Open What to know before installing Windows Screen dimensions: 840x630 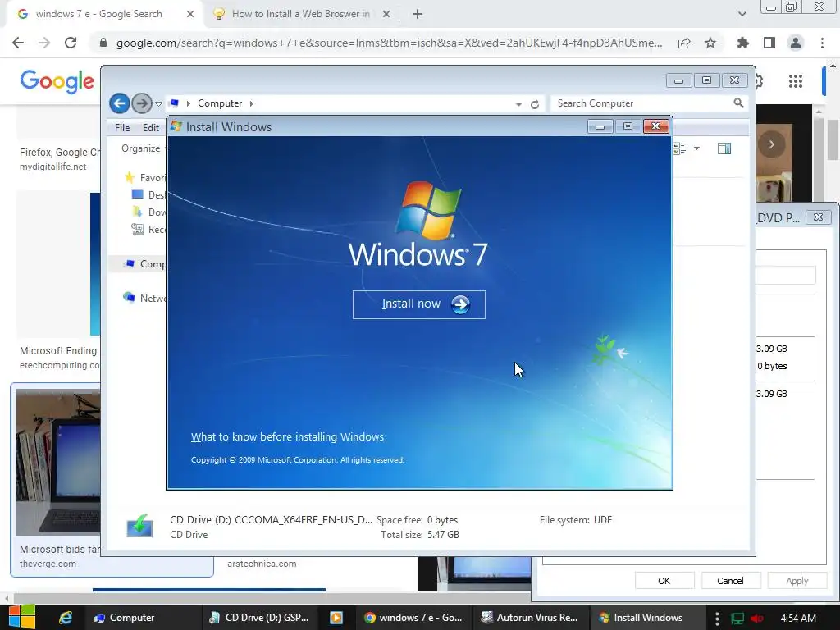(x=287, y=436)
